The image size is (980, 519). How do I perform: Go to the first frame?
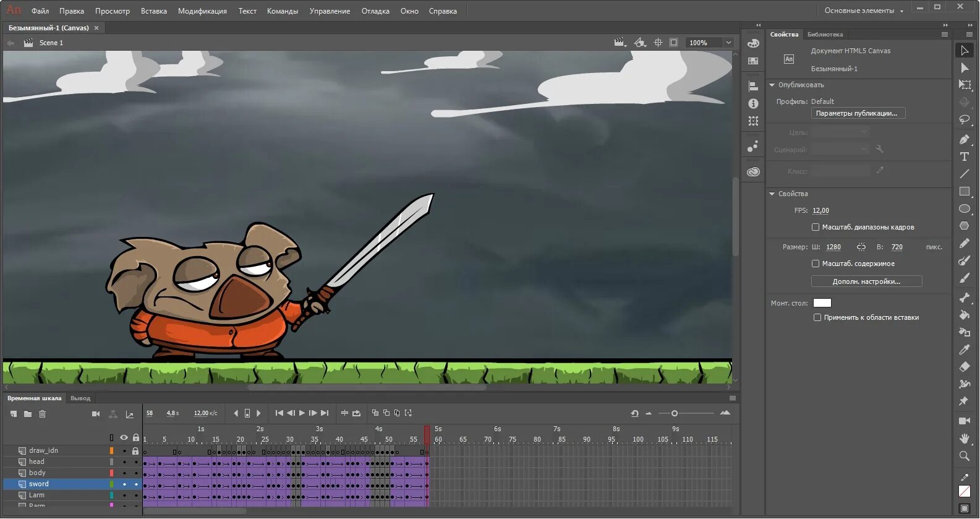click(x=279, y=413)
